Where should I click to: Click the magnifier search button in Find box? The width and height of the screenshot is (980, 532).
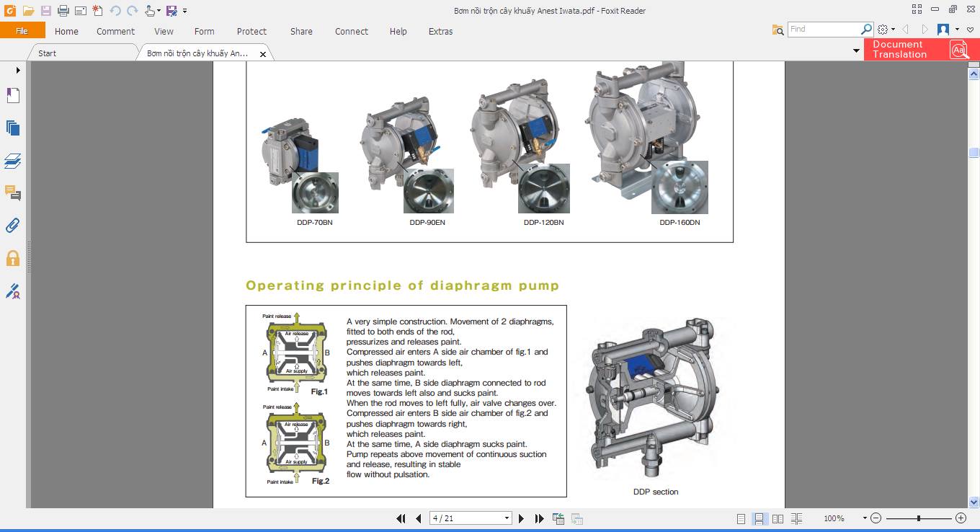pyautogui.click(x=867, y=29)
